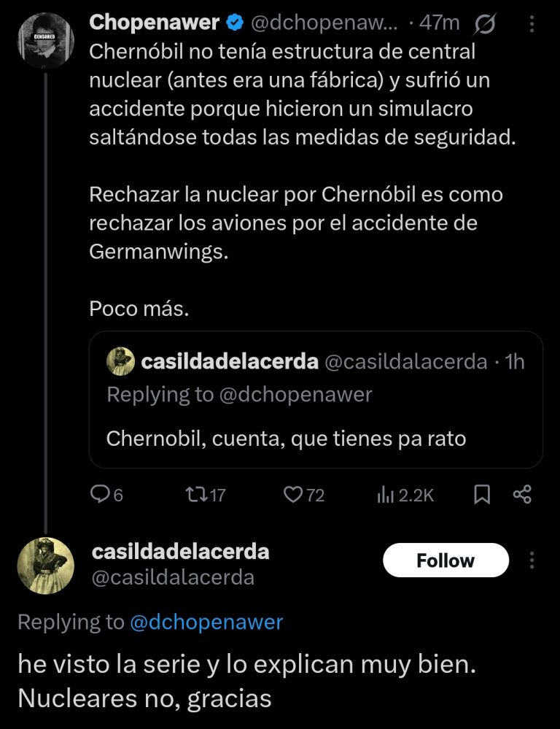
Task: Open Chopenawer's verified badge info
Action: coord(234,23)
